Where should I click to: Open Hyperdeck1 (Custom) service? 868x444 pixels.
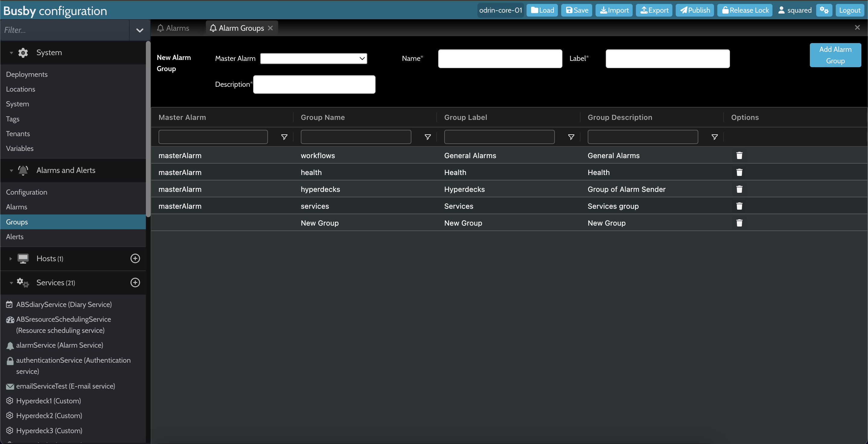(x=48, y=401)
